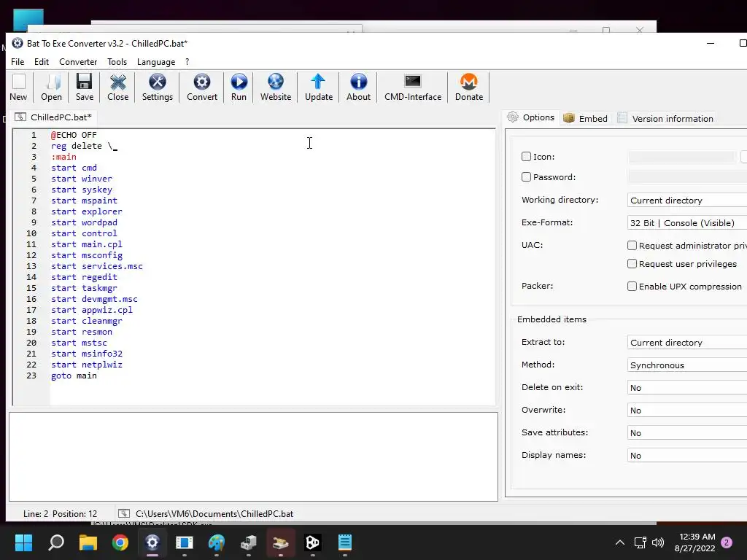Launch the CMD-Interface toolbar icon

point(413,87)
